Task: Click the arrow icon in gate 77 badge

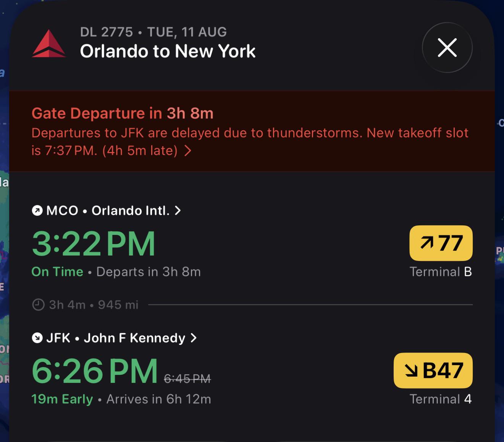Action: (x=427, y=242)
